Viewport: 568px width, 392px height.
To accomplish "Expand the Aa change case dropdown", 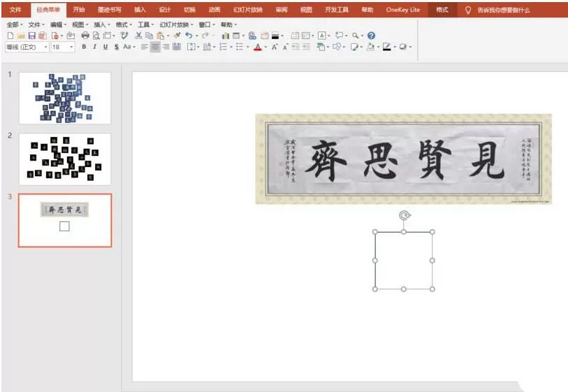I will click(x=134, y=47).
